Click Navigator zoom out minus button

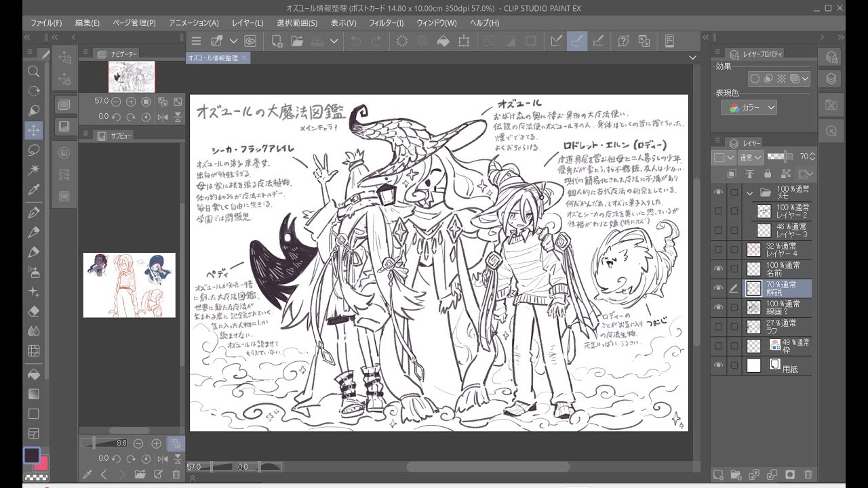tap(116, 102)
